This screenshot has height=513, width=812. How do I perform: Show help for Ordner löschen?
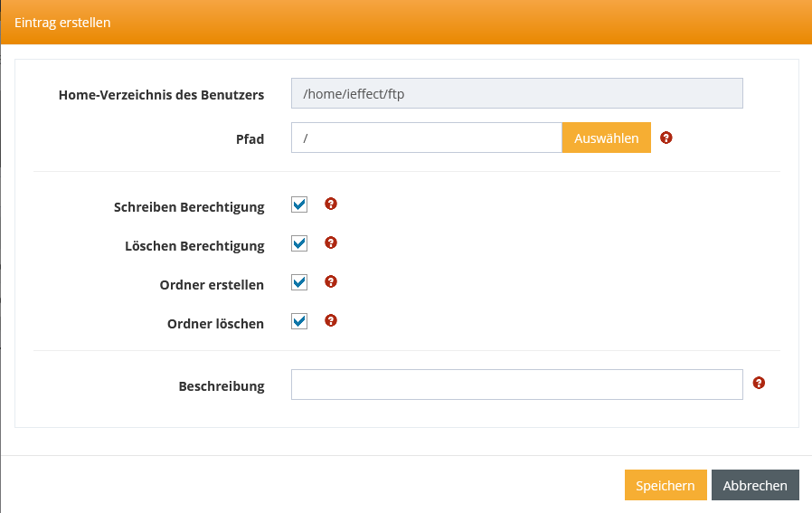(331, 320)
